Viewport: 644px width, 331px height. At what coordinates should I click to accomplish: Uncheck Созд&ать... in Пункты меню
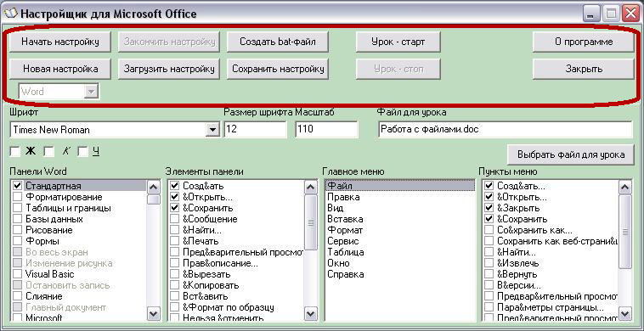489,186
